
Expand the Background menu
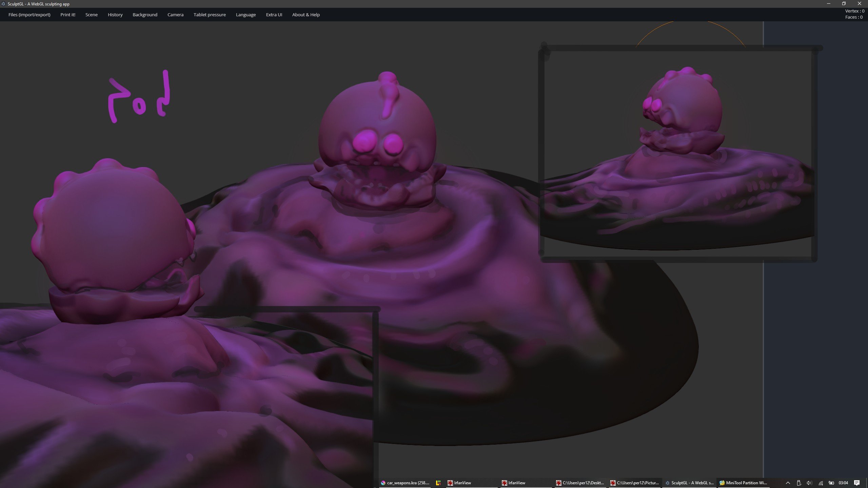coord(145,15)
